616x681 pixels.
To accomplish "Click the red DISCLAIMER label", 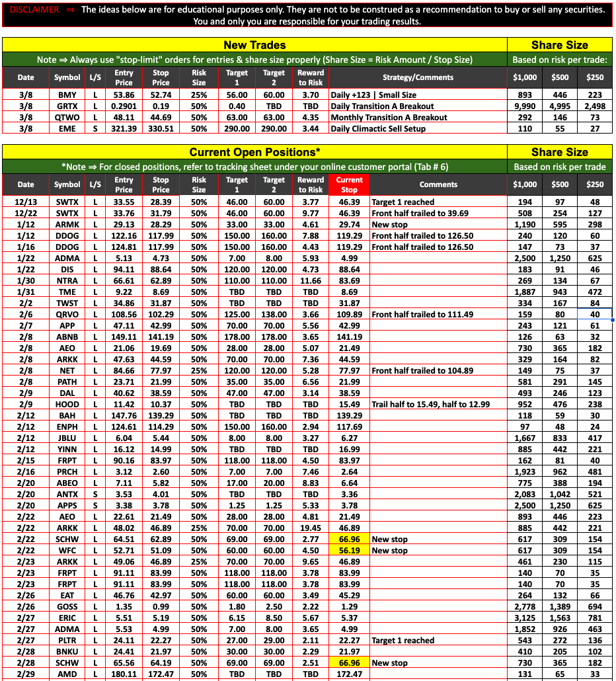I will click(31, 10).
